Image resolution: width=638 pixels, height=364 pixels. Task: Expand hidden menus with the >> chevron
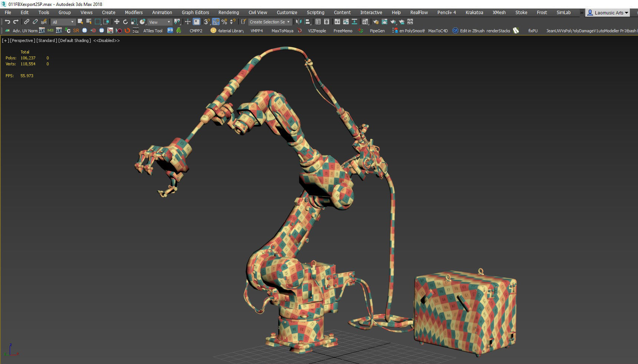point(582,13)
